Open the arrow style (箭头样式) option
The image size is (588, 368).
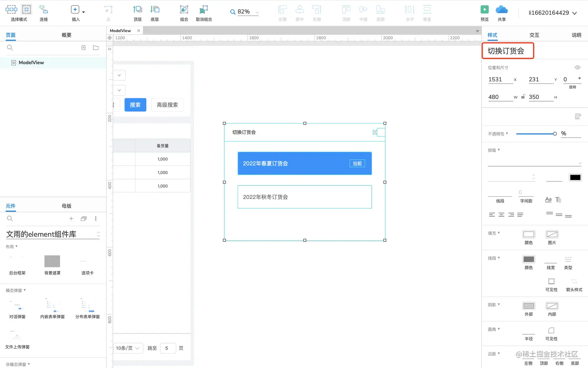(x=574, y=281)
